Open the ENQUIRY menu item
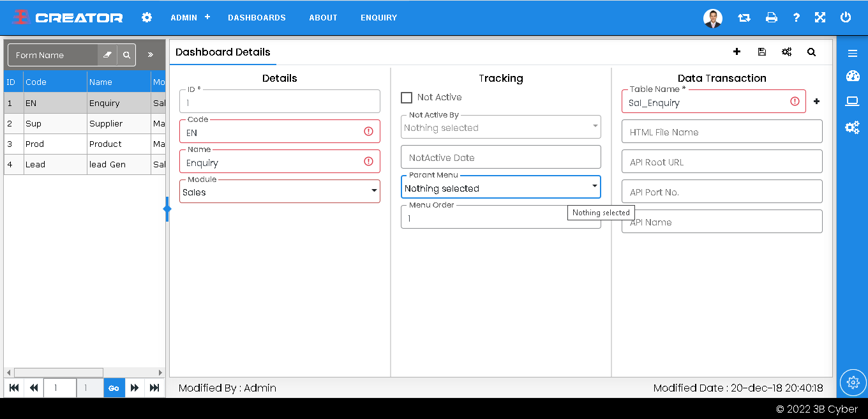The width and height of the screenshot is (868, 419). pos(378,18)
